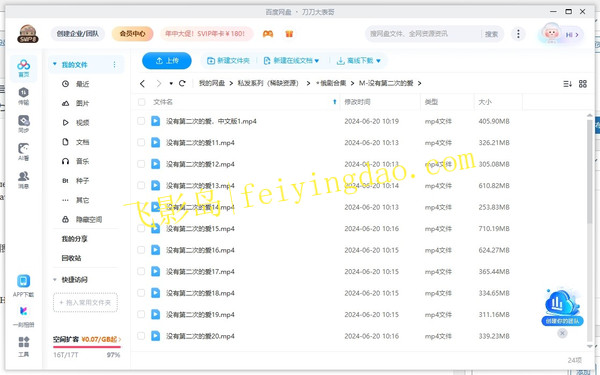This screenshot has width=600, height=375.
Task: Click the blue 上传 upload button
Action: coord(167,60)
